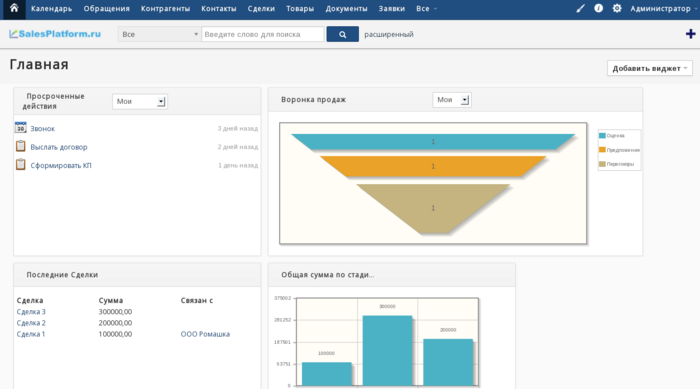Go to the home icon in navbar
Screen dimensions: 700x389
tap(14, 8)
